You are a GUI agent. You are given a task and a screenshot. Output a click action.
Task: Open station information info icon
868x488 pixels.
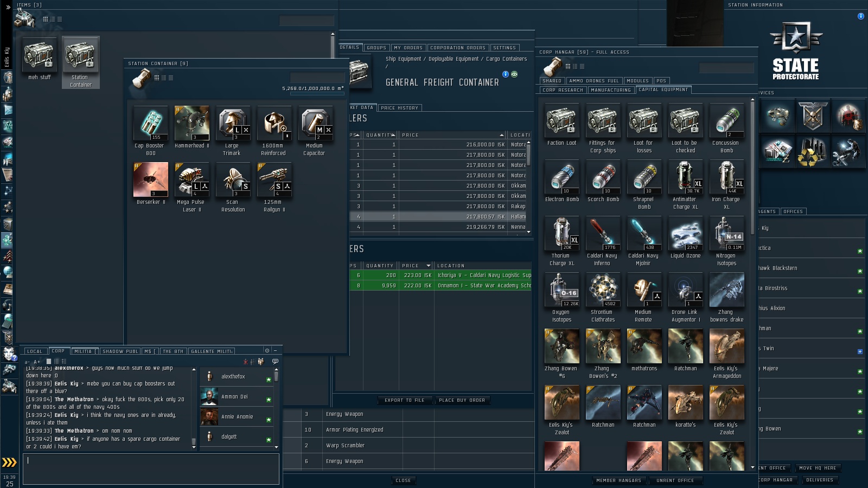coord(860,16)
